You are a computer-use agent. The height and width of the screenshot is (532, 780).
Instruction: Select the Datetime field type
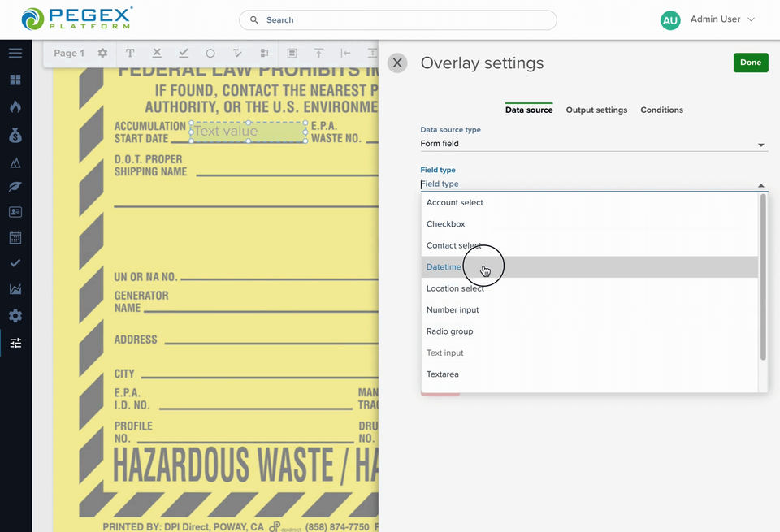coord(590,267)
